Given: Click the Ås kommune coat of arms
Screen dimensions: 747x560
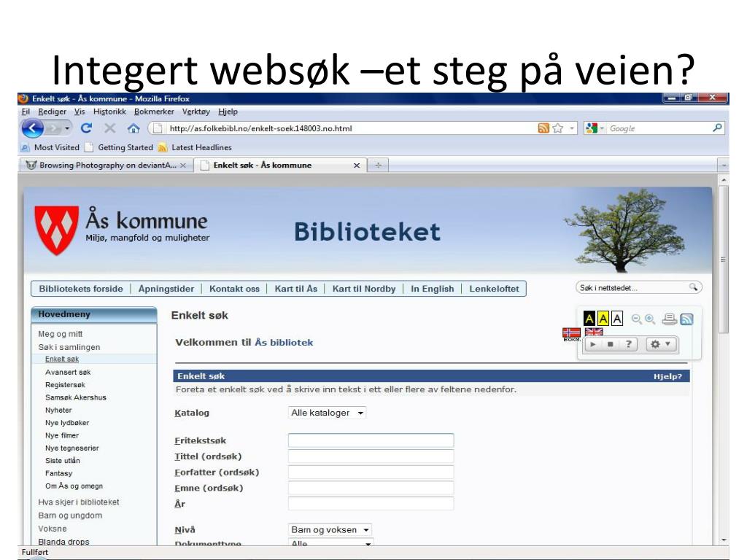Looking at the screenshot, I should (56, 230).
